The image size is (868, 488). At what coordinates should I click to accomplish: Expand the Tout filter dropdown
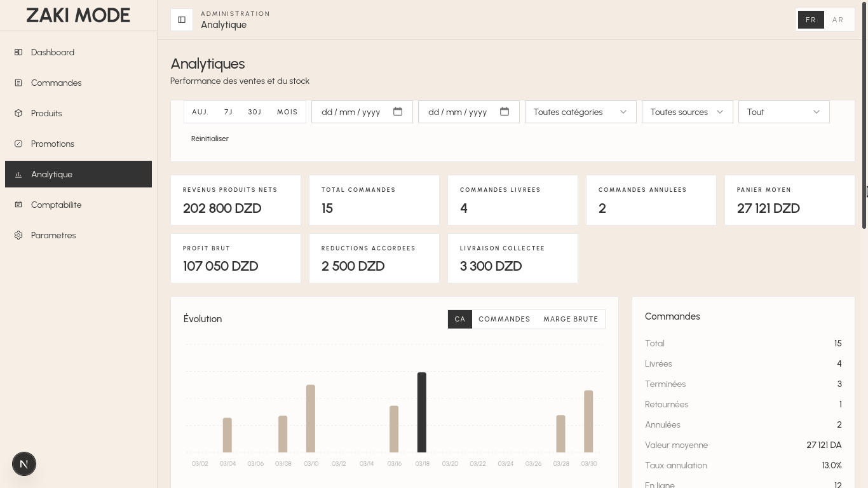[x=783, y=112]
